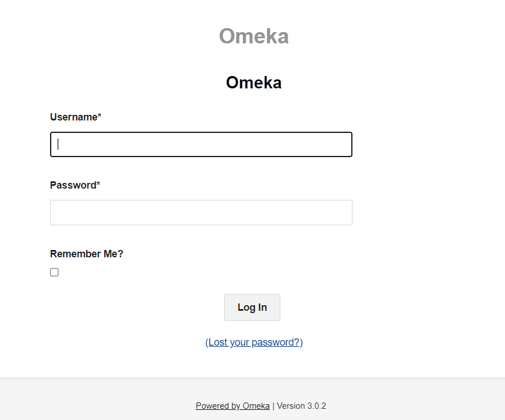Click the asterisk next to Password

point(99,185)
